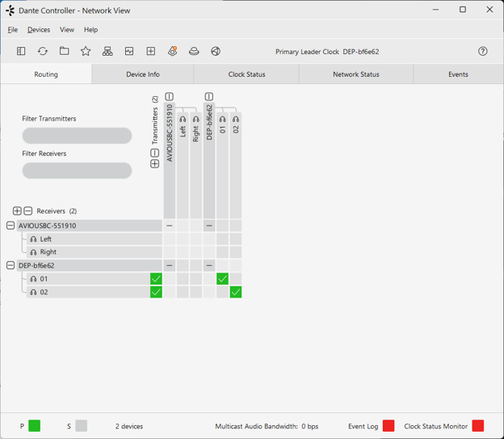
Task: Click the device view plus-box icon
Action: pyautogui.click(x=151, y=51)
